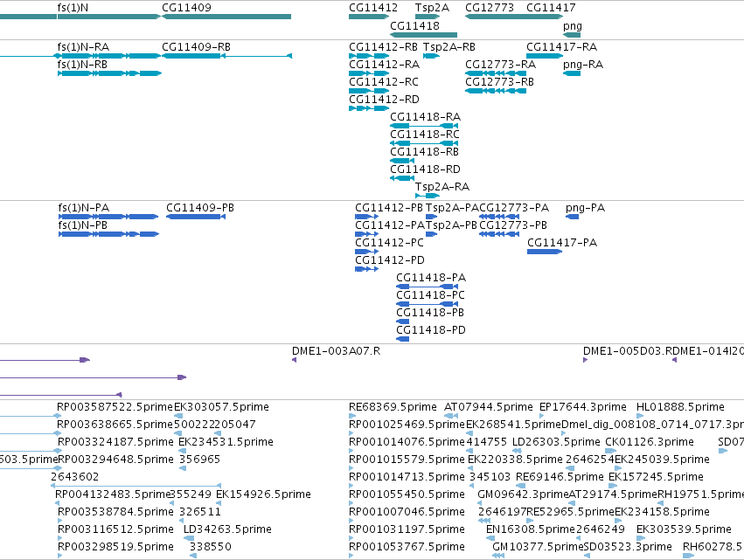Click protein CG12773-PB
The height and width of the screenshot is (560, 744).
(499, 234)
